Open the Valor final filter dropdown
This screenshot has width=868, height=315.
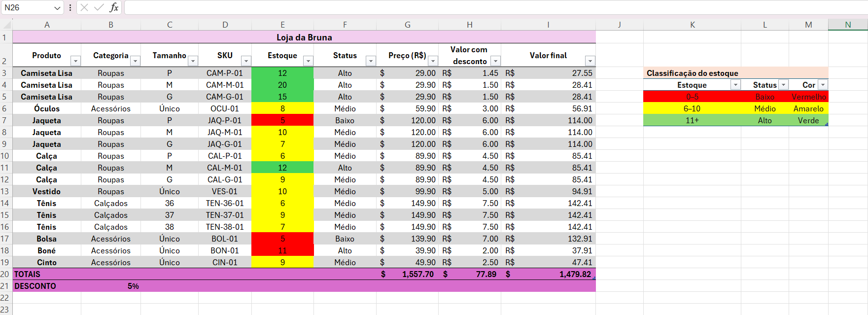(590, 61)
